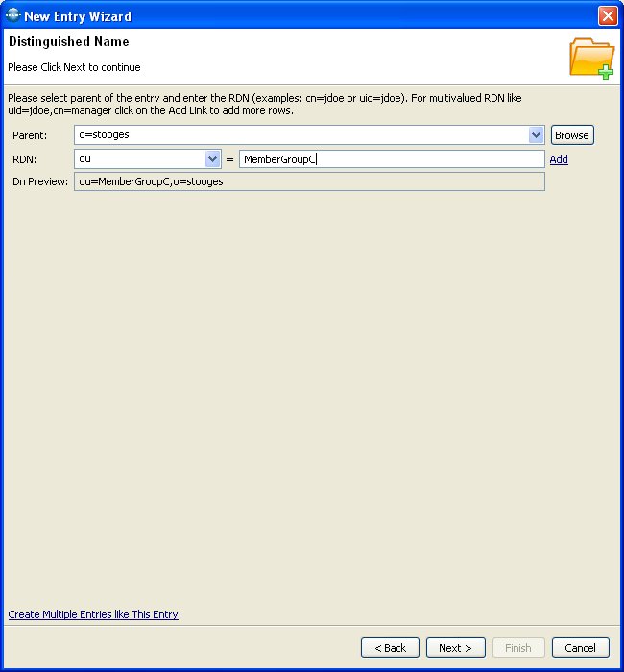Select the RDN attribute field showing ou

point(139,159)
